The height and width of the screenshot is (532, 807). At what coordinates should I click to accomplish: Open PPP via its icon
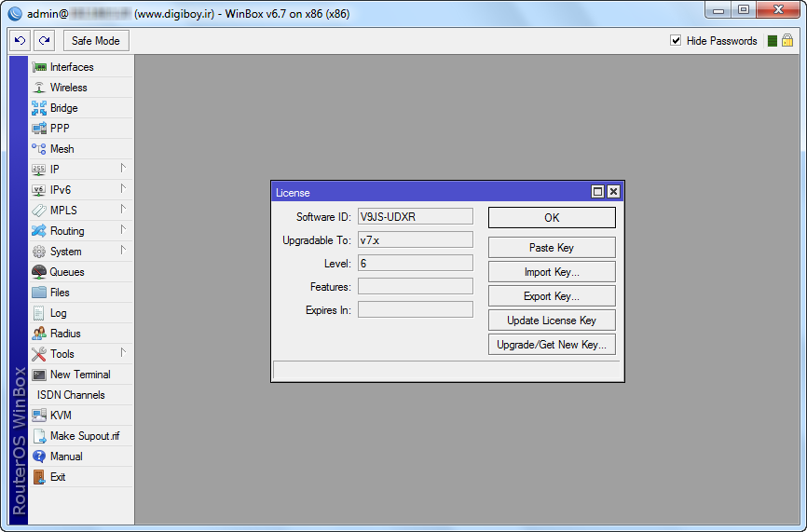[x=39, y=129]
